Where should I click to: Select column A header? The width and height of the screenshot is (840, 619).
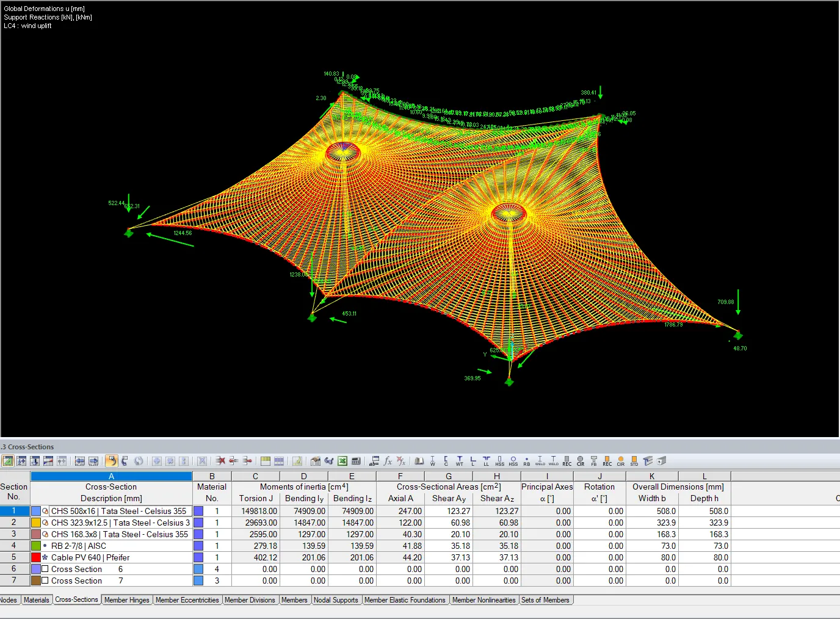tap(111, 476)
